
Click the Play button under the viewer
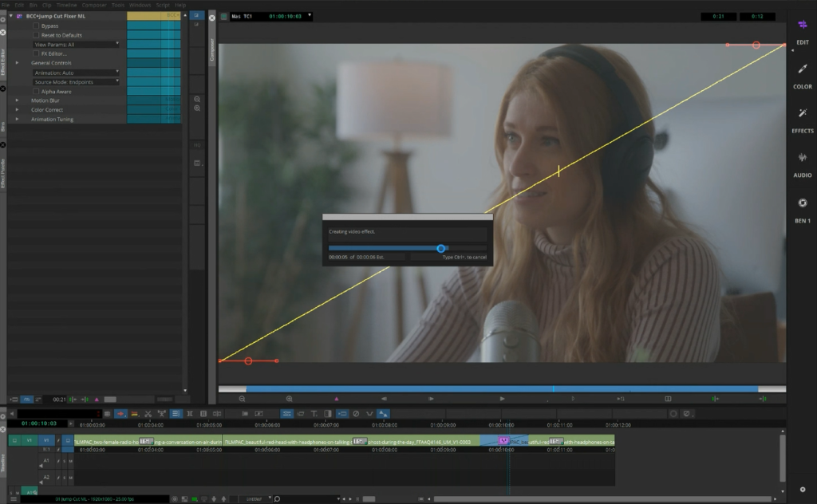(502, 398)
